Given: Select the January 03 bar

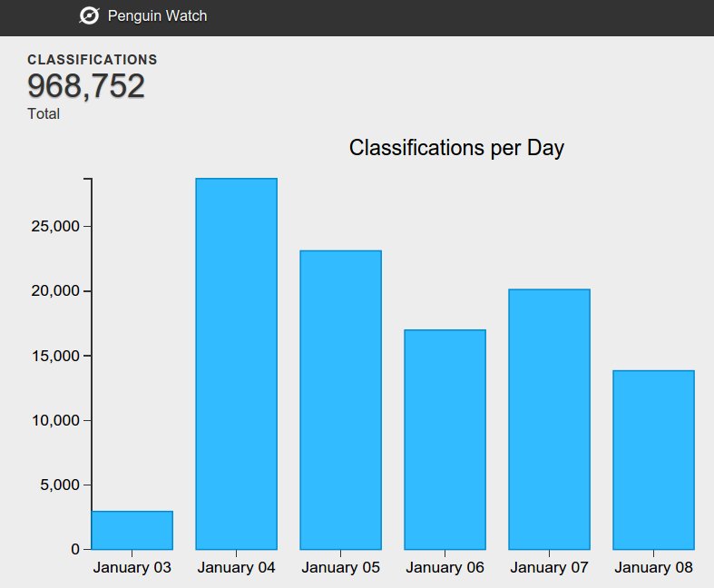Looking at the screenshot, I should [x=132, y=530].
